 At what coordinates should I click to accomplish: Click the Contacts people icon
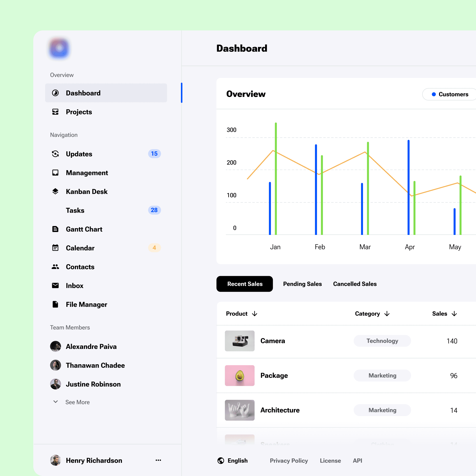coord(55,267)
